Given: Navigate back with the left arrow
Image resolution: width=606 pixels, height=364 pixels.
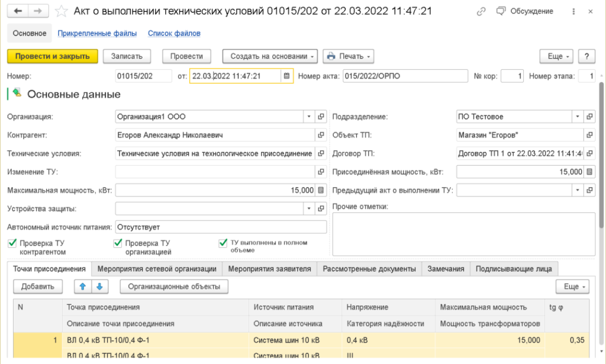Looking at the screenshot, I should [x=18, y=11].
